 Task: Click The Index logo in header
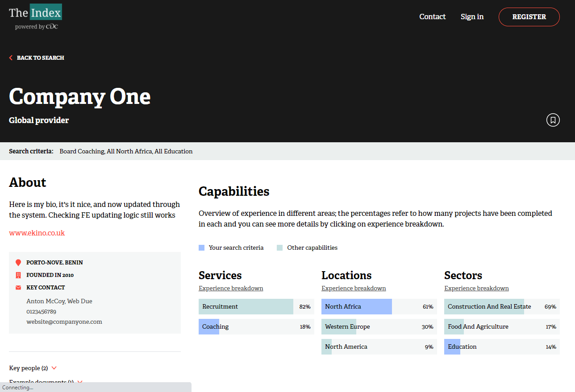tap(35, 12)
